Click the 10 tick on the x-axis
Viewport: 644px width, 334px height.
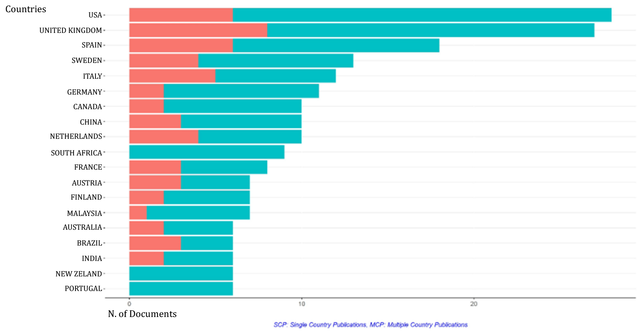302,304
